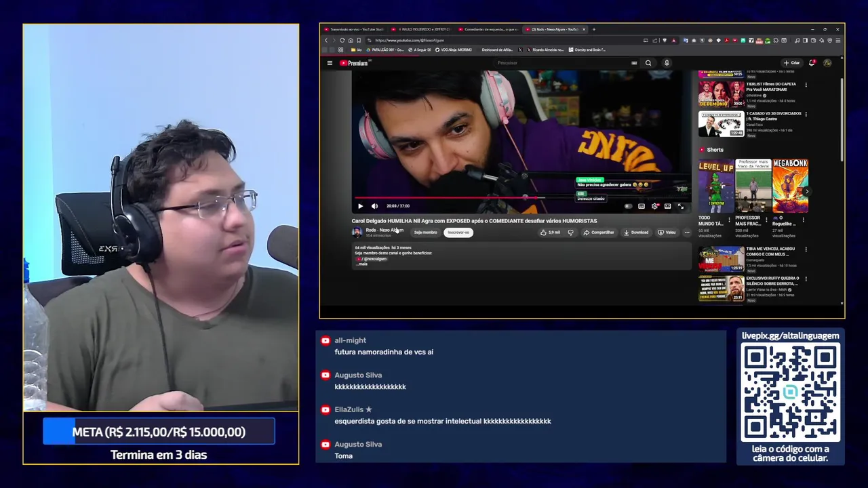Open the Rods channel avatar
Screen dimensions: 868x488
[x=357, y=232]
